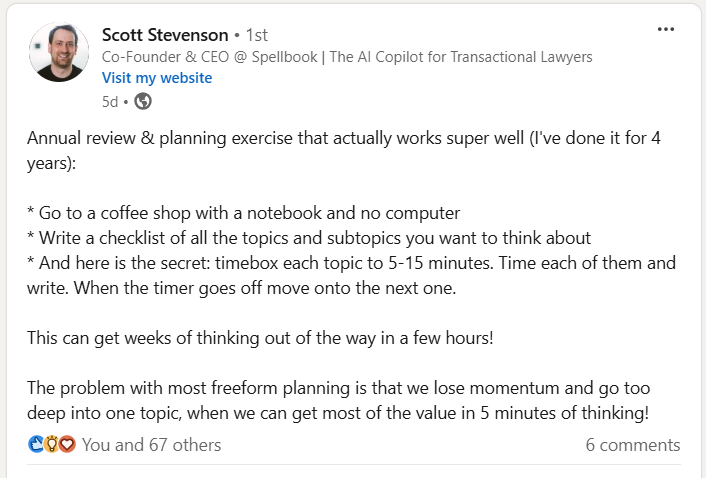The height and width of the screenshot is (478, 706).
Task: View the 6 comments on the post
Action: coord(633,445)
